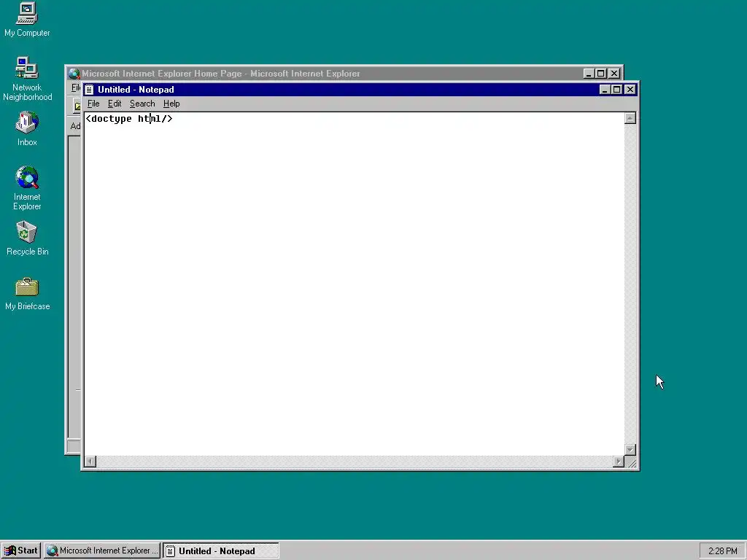The image size is (747, 560).
Task: Minimize the Internet Explorer window
Action: coord(589,74)
